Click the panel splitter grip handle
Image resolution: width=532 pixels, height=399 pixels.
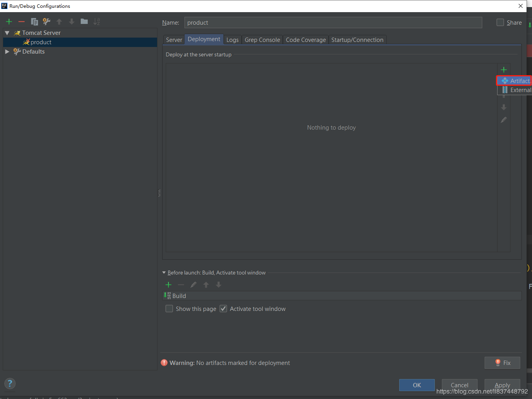159,193
